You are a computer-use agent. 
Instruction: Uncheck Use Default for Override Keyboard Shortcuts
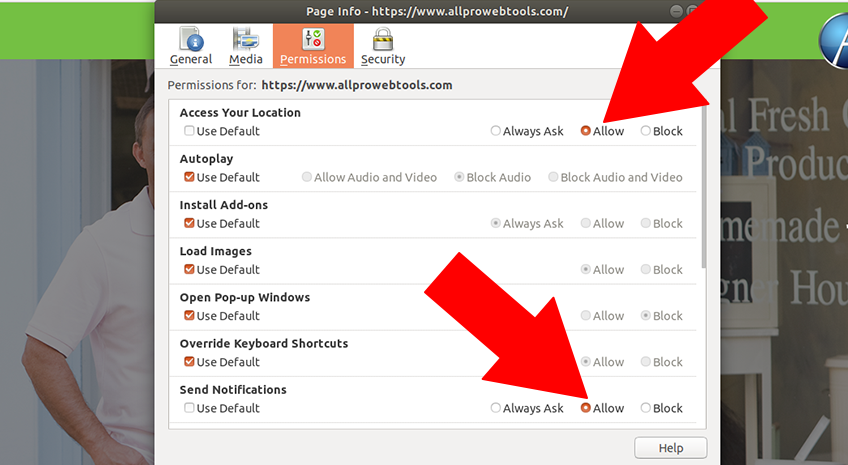[189, 362]
